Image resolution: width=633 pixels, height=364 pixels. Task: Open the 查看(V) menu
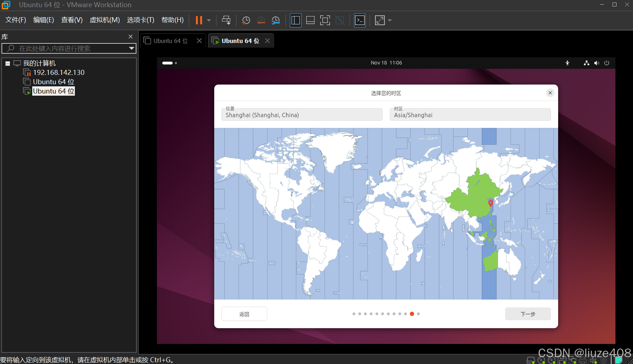click(x=72, y=20)
